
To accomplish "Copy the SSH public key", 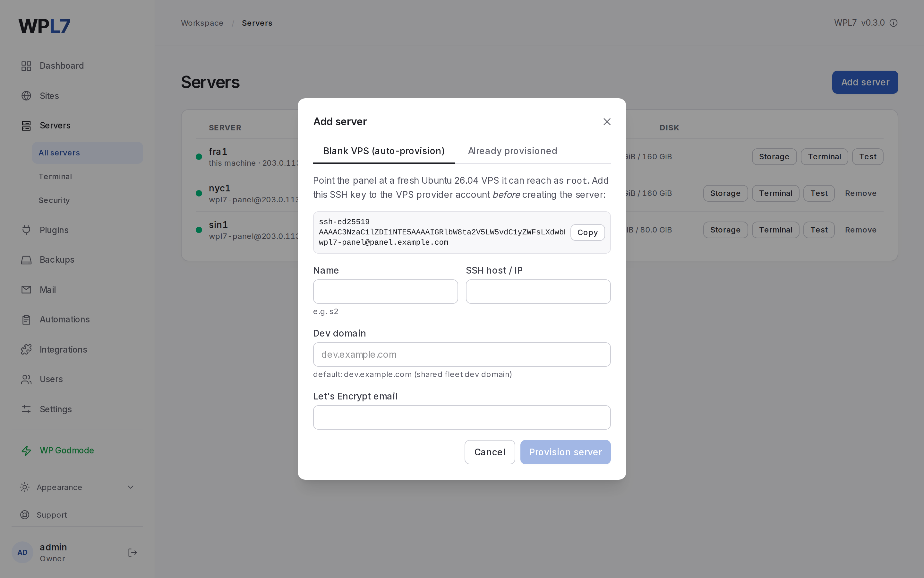I will click(x=587, y=232).
